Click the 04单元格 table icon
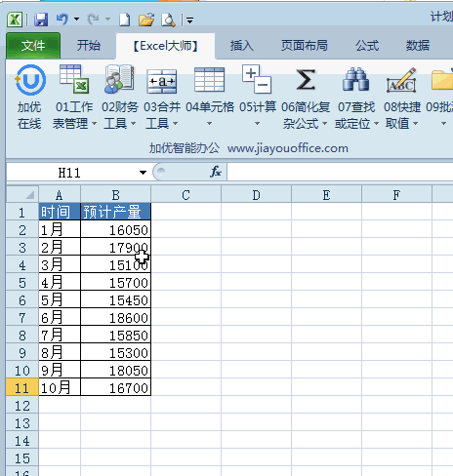Viewport: 453px width, 476px height. [x=209, y=79]
